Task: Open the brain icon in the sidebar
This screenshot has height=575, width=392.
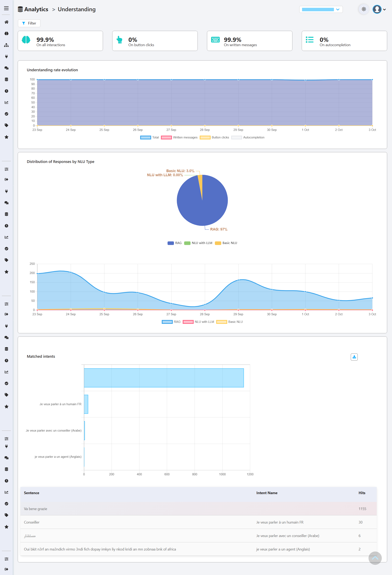Action: tap(6, 34)
